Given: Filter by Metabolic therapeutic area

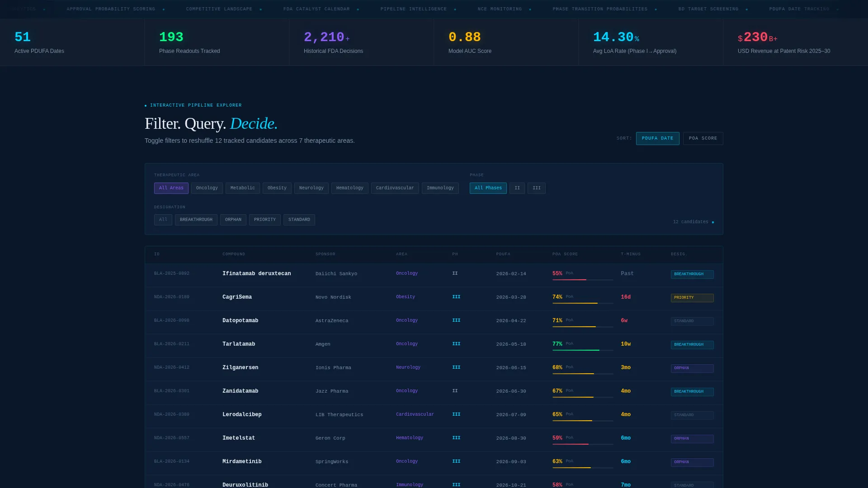Looking at the screenshot, I should click(242, 188).
